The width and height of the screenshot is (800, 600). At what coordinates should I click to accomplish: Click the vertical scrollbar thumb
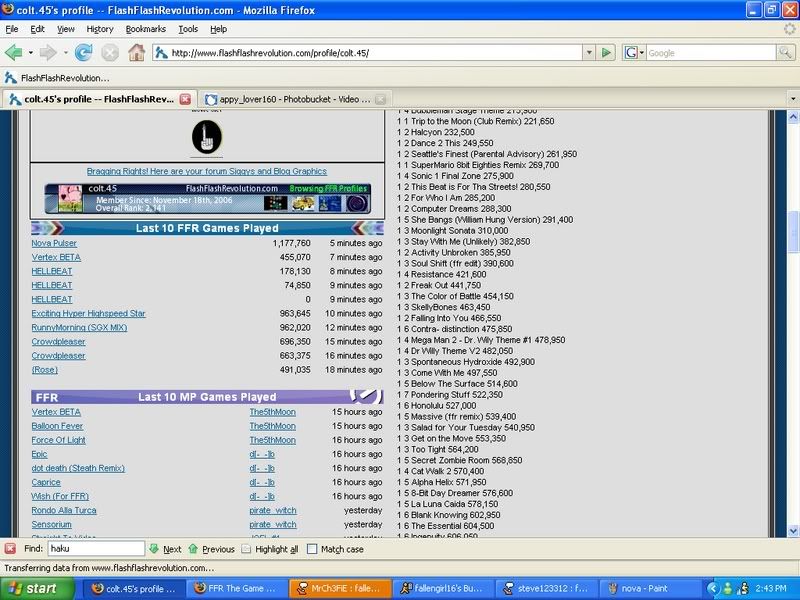click(x=793, y=232)
